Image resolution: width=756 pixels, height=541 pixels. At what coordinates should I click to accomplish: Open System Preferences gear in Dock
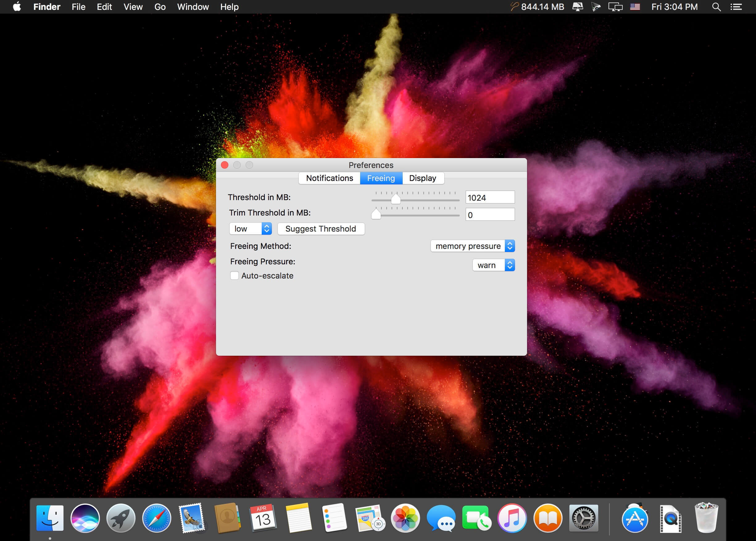(x=584, y=518)
